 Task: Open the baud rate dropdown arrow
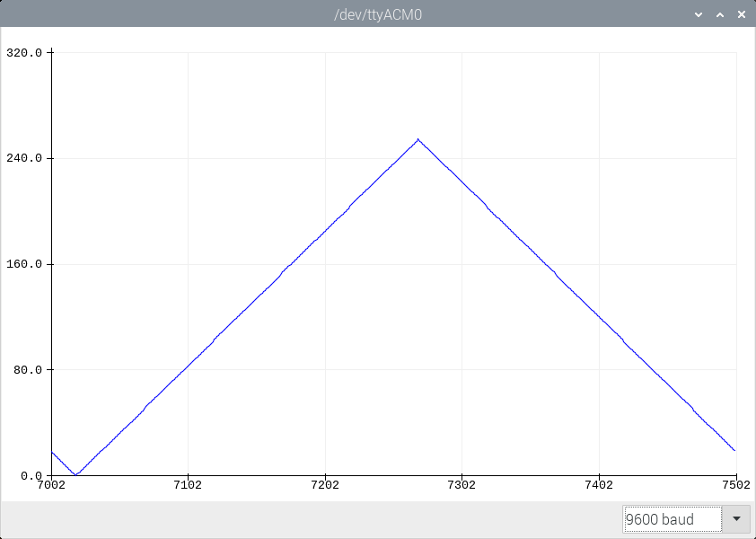point(735,518)
